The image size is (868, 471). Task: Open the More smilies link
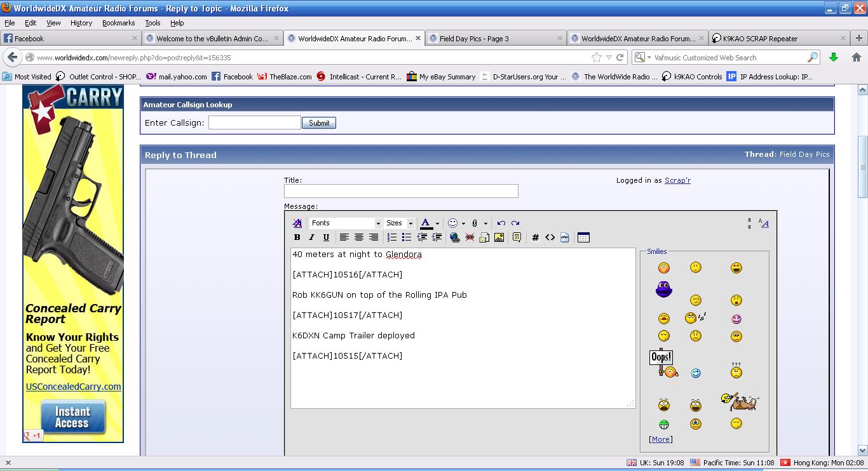pyautogui.click(x=660, y=439)
